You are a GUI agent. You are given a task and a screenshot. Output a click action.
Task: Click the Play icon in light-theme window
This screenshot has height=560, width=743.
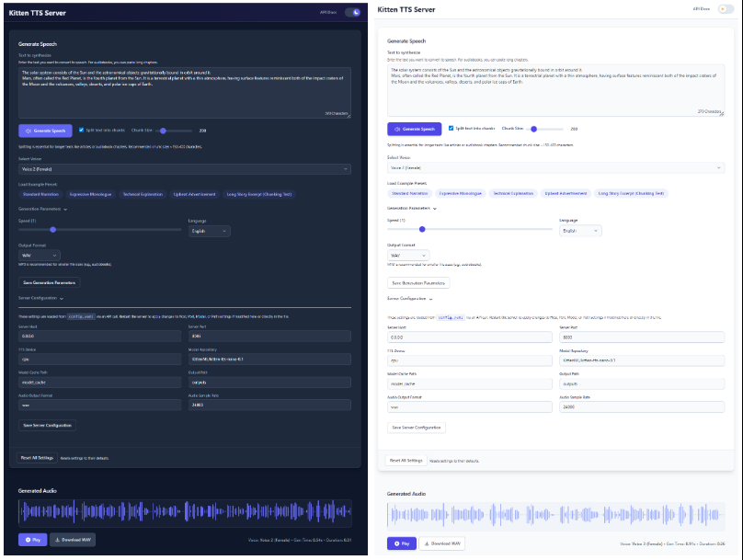coord(396,543)
